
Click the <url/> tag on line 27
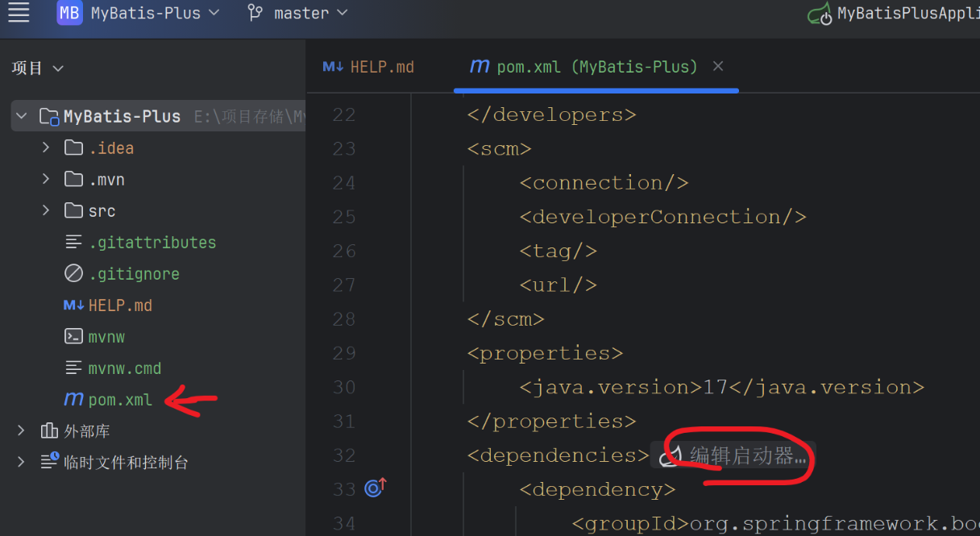pyautogui.click(x=558, y=285)
